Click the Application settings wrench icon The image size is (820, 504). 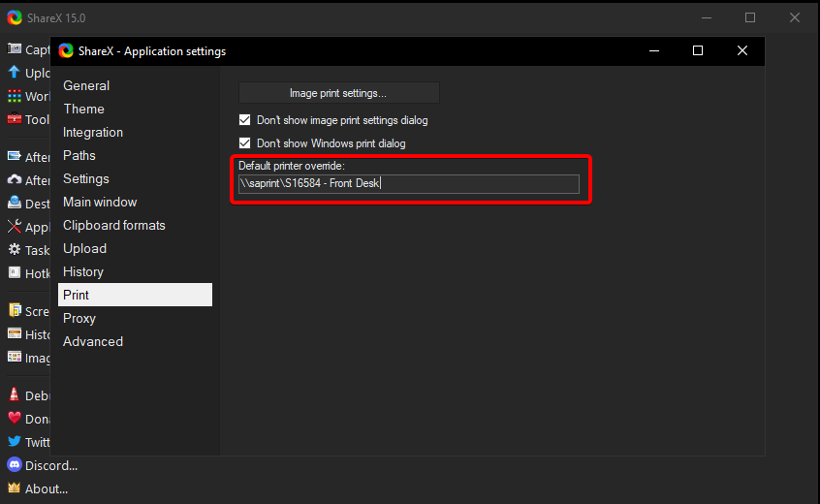15,227
